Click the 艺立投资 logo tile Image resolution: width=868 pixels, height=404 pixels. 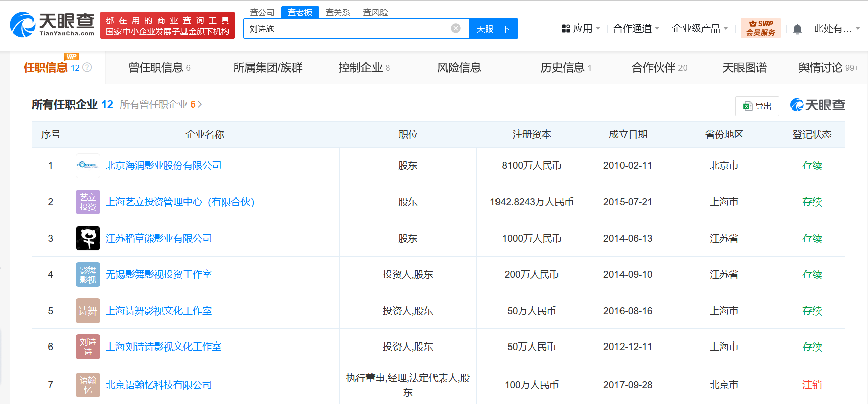(x=88, y=202)
